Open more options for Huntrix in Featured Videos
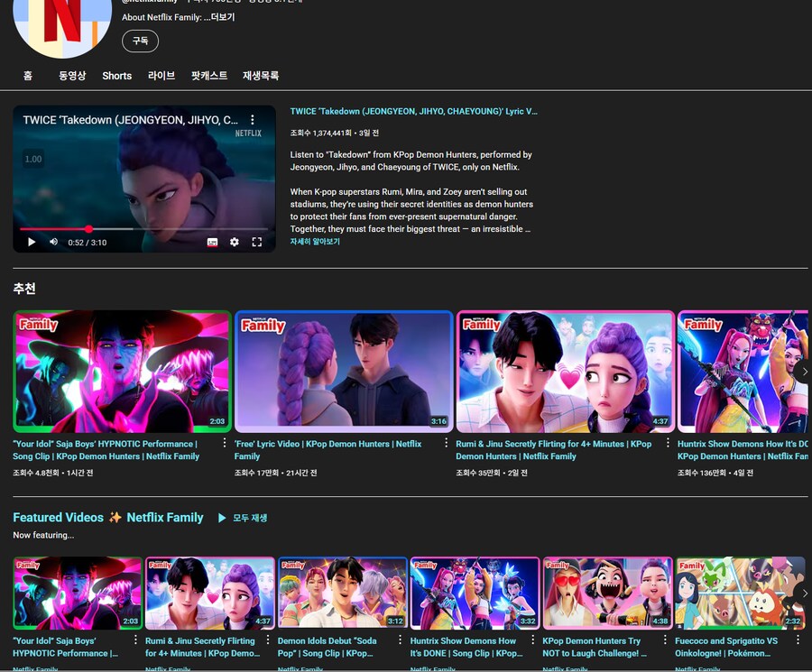This screenshot has height=672, width=812. click(x=532, y=640)
